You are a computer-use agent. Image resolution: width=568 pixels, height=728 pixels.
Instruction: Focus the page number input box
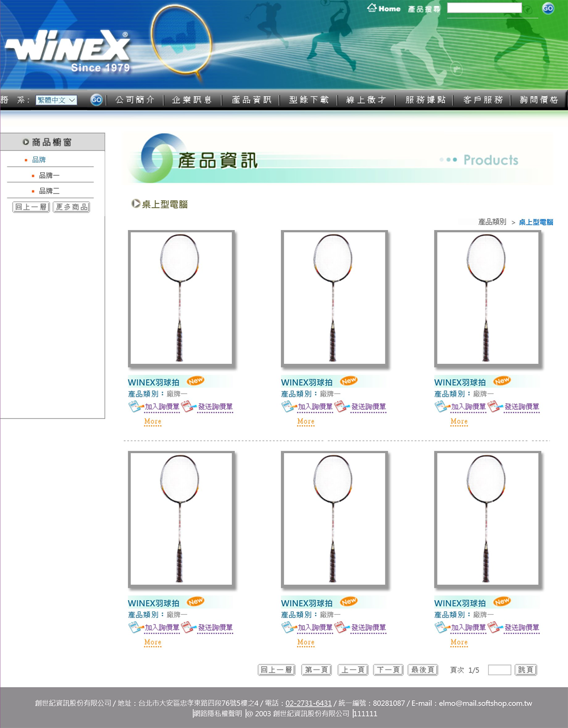[500, 670]
